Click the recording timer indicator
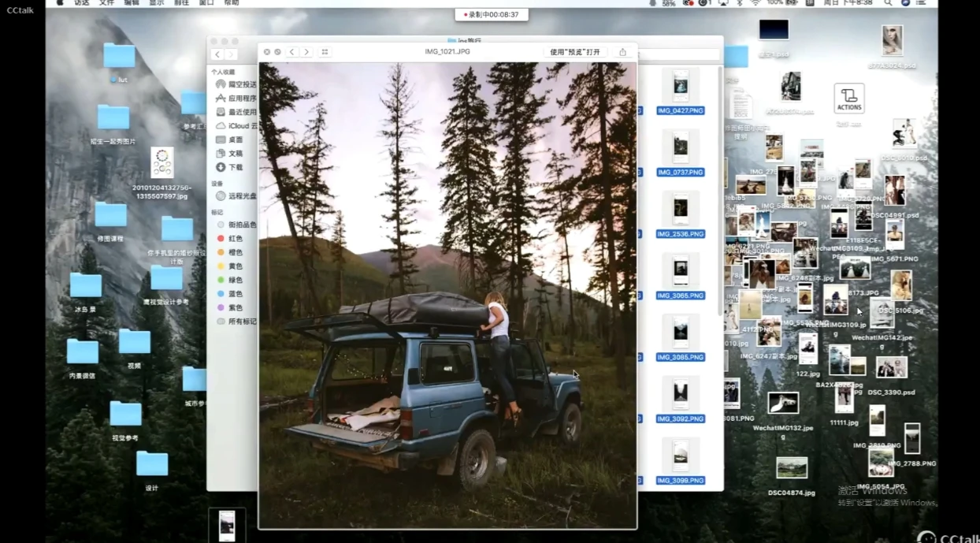This screenshot has width=980, height=543. [492, 14]
